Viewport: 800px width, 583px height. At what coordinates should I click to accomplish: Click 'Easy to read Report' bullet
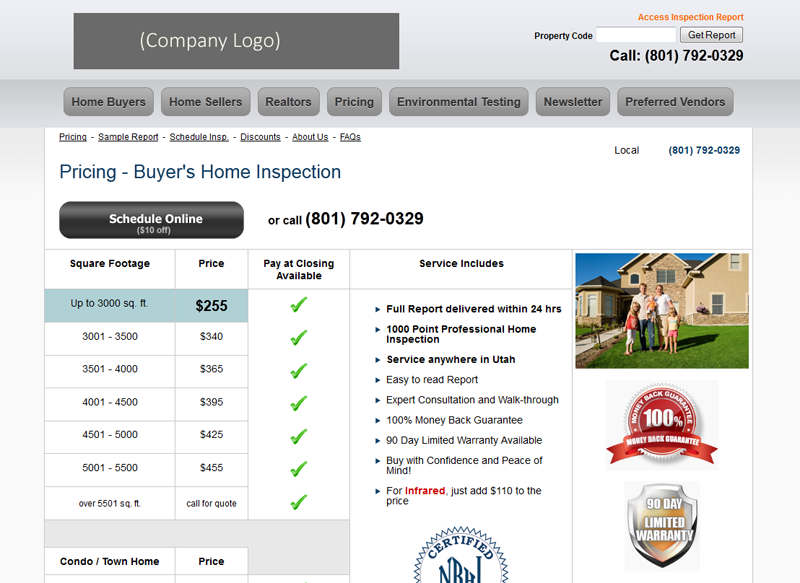click(x=432, y=379)
